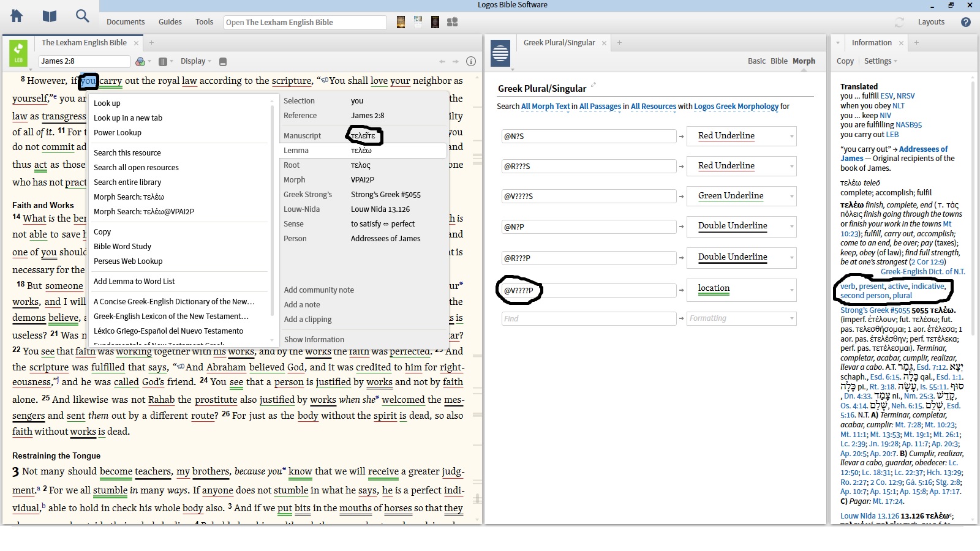
Task: Switch to the Bible search type
Action: pyautogui.click(x=779, y=61)
